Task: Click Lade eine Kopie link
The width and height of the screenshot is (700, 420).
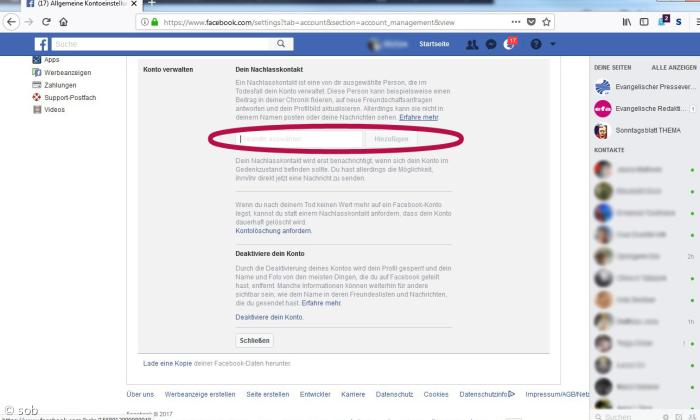Action: pos(167,364)
